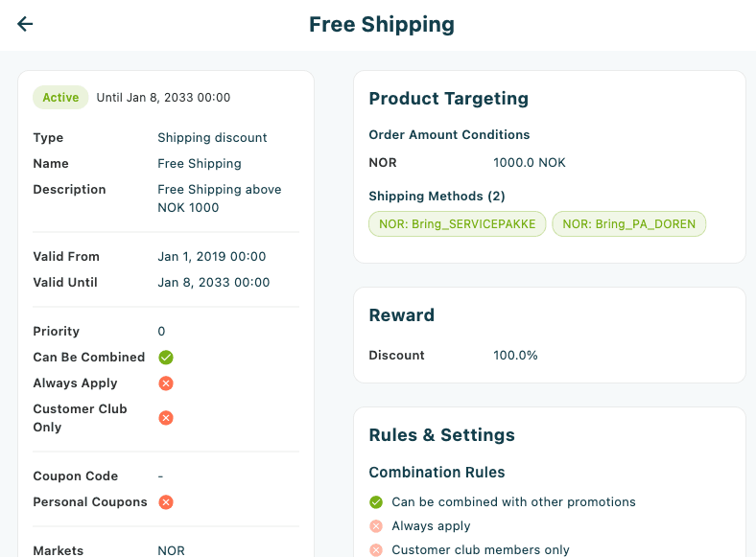Click cross beside Customer club members only
Viewport: 756px width, 557px height.
point(376,549)
